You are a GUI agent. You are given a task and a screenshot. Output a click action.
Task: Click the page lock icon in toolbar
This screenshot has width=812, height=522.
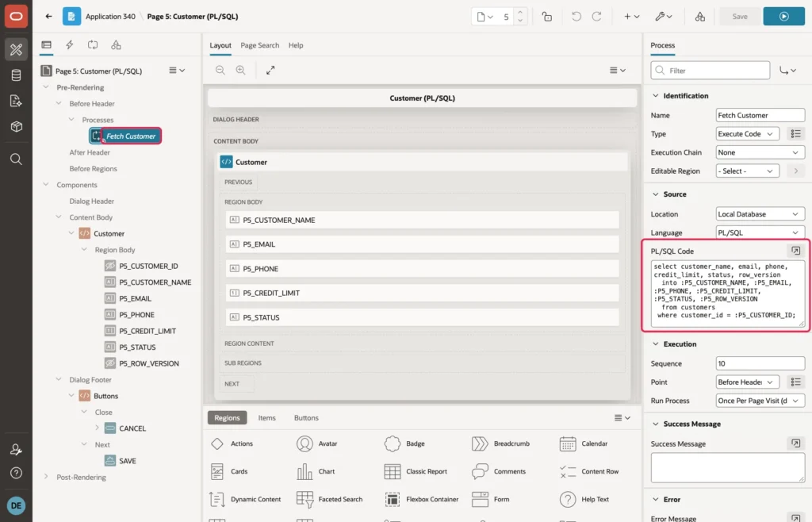click(x=547, y=17)
